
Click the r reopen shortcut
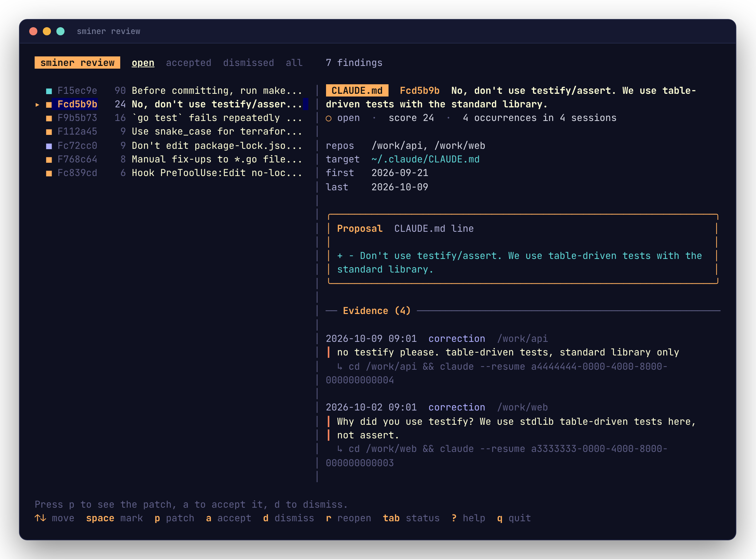click(x=348, y=518)
